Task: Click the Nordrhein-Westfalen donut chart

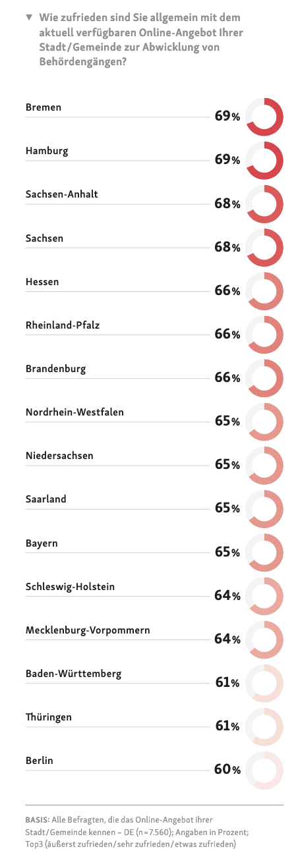Action: [x=264, y=421]
